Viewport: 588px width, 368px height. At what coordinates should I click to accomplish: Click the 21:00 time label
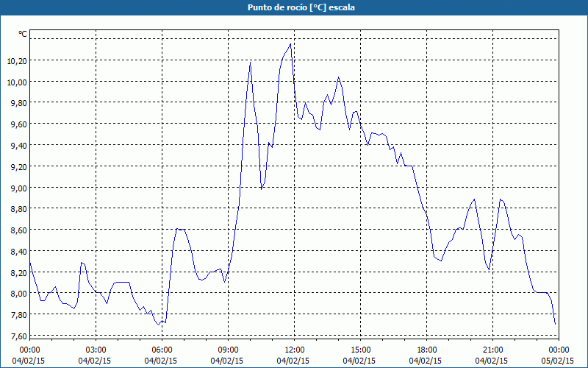click(492, 350)
